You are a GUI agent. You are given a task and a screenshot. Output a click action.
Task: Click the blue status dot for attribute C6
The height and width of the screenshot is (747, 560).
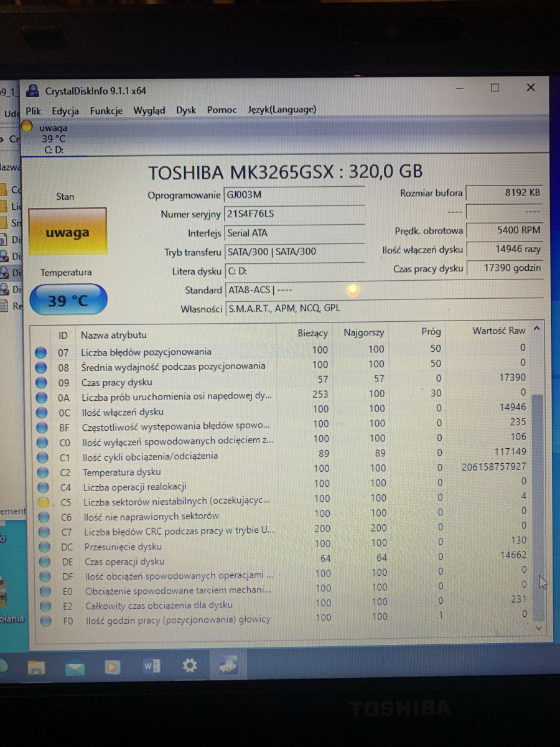tap(44, 517)
